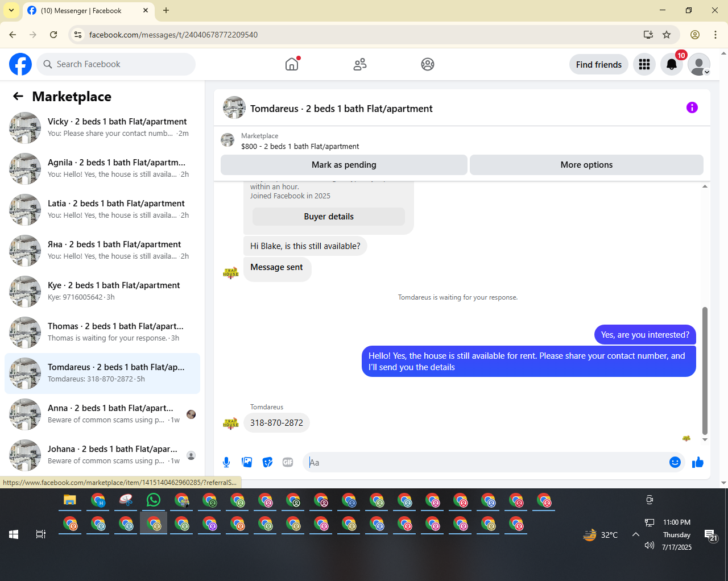Open a new browser tab
Image resolution: width=728 pixels, height=581 pixels.
point(166,10)
